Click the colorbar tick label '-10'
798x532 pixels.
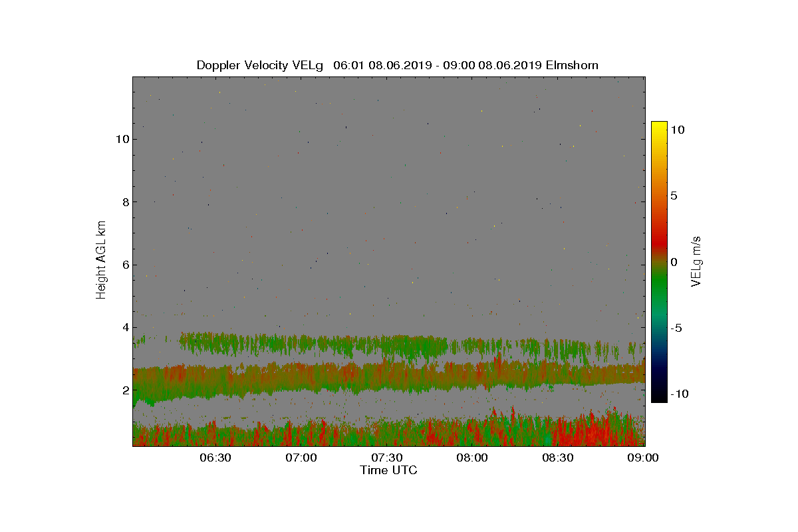(678, 394)
